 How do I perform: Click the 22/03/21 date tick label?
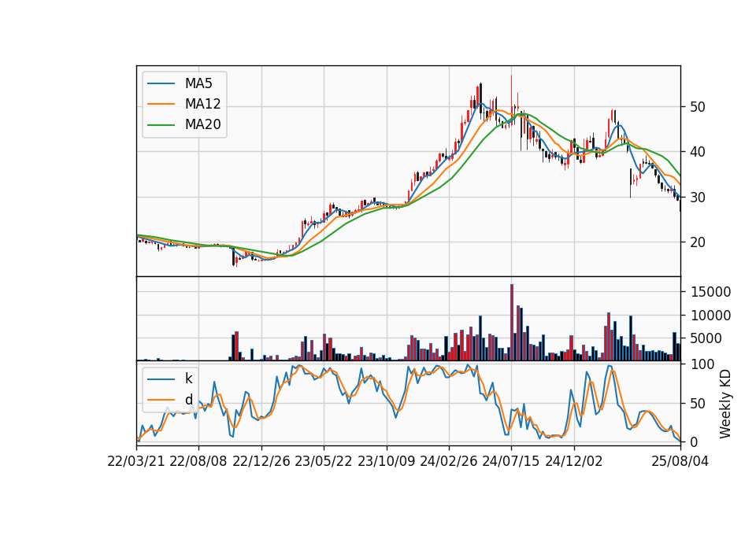(136, 461)
